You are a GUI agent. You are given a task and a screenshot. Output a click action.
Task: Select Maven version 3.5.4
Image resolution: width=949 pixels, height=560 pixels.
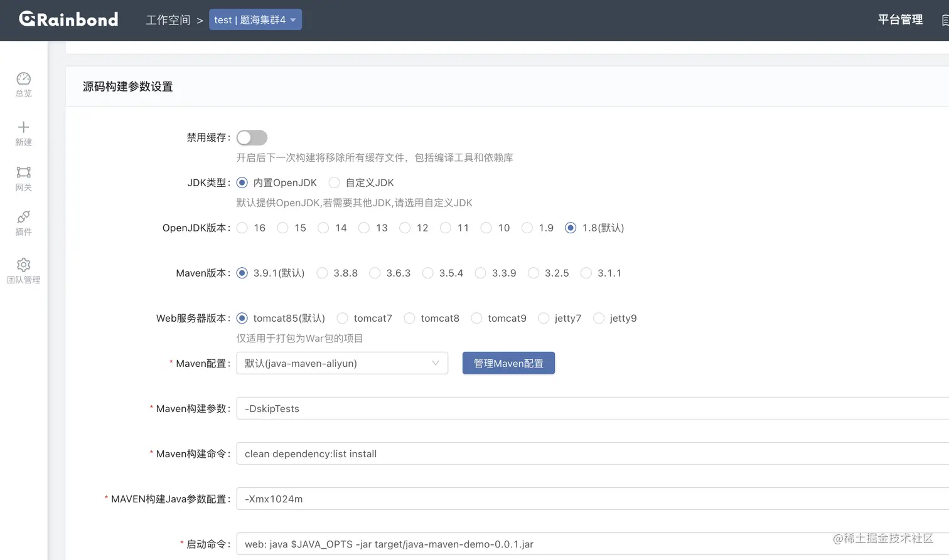(427, 273)
